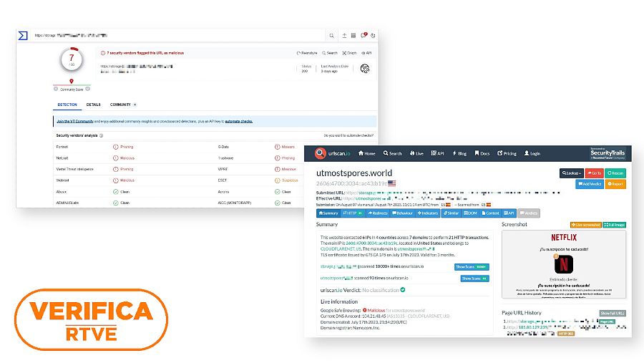Select the HTTP tab in urlscan
The height and width of the screenshot is (363, 644).
[353, 213]
